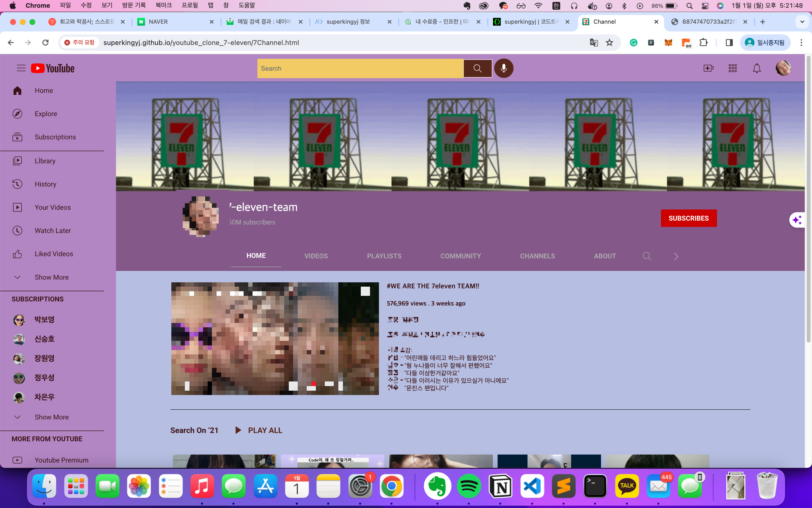Activate the voice search microphone
Viewport: 812px width, 508px height.
click(504, 68)
